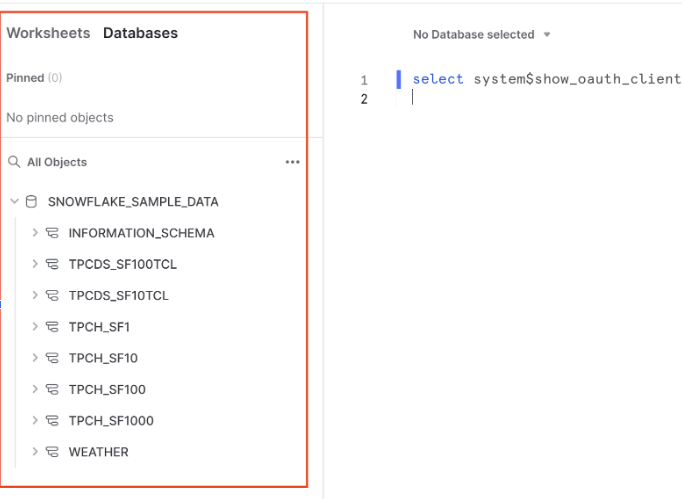Click the Pinned (0) heading
The width and height of the screenshot is (682, 499).
click(34, 78)
